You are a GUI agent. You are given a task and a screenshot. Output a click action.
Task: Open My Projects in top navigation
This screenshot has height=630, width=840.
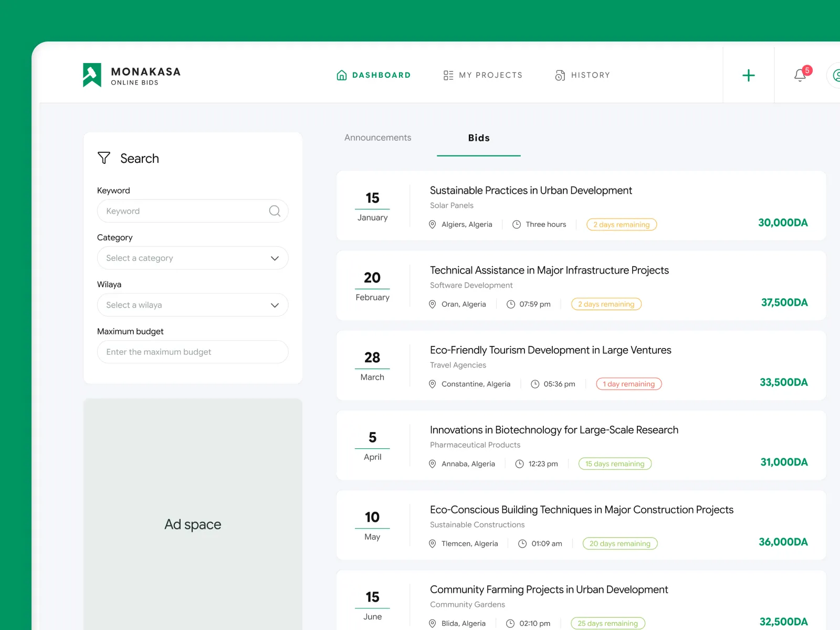(x=482, y=75)
